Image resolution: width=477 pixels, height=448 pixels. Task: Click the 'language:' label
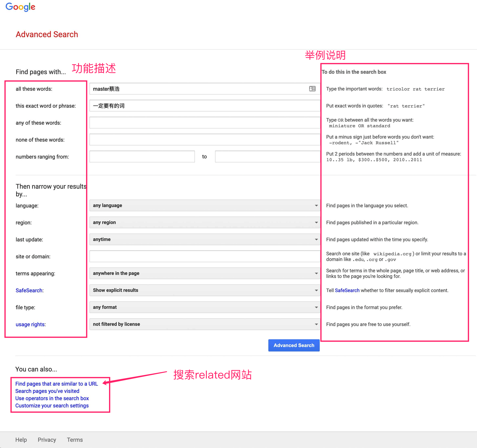click(x=27, y=206)
